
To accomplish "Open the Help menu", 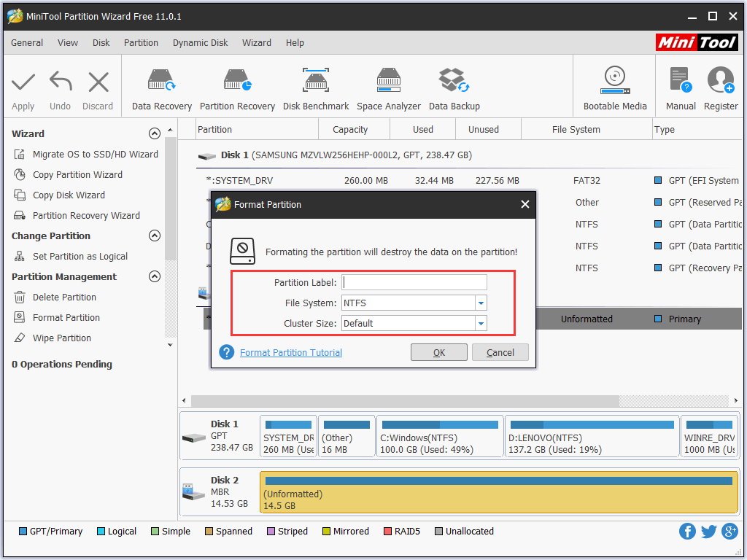I will [295, 43].
